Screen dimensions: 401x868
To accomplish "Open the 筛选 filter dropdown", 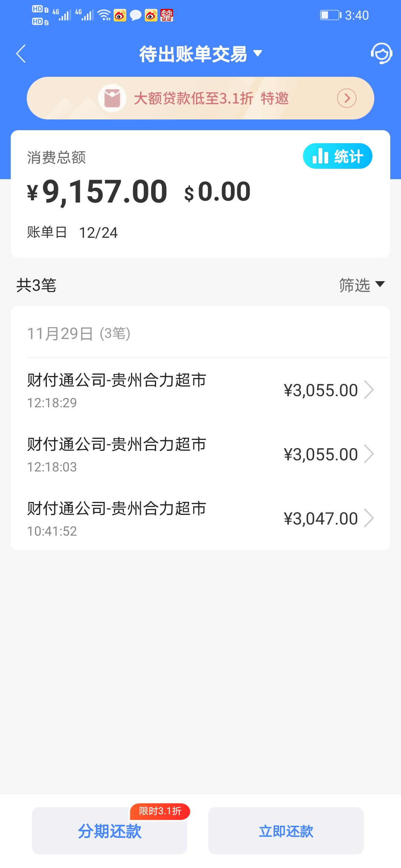I will coord(362,285).
